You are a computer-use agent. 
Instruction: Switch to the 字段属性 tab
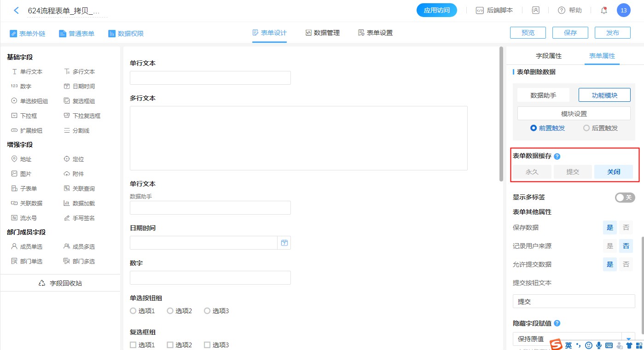pos(549,56)
